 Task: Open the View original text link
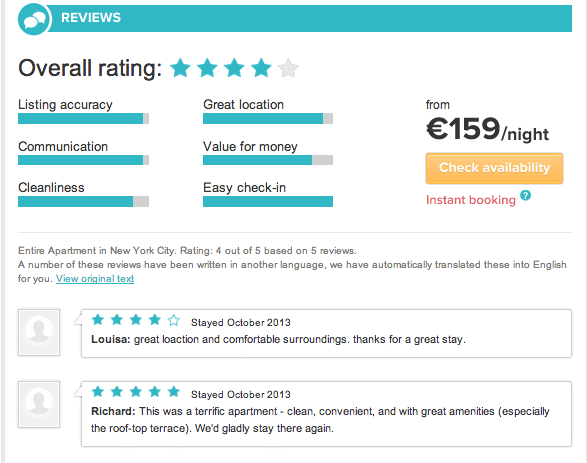click(95, 279)
